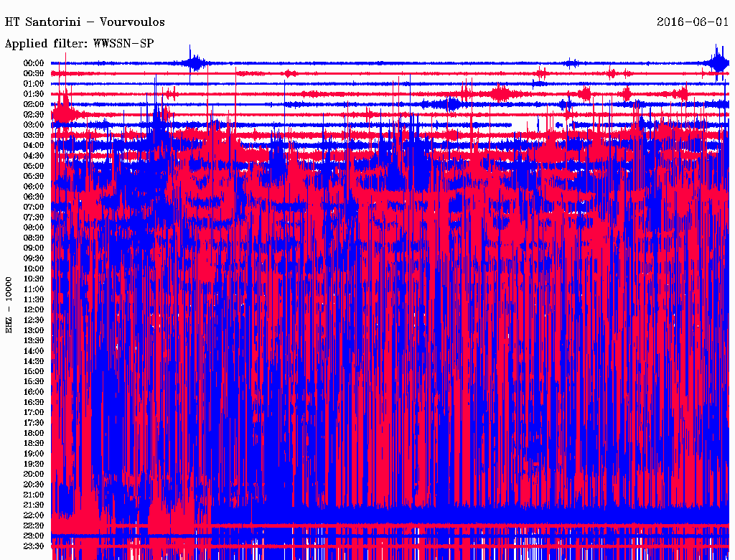
Task: Click the 19:30 time label
Action: pos(34,464)
